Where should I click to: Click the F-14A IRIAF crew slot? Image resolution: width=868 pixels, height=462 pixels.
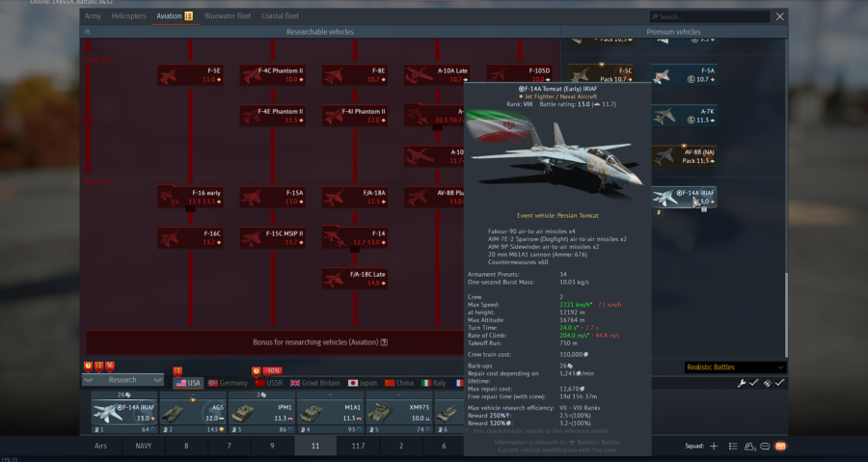click(x=123, y=410)
